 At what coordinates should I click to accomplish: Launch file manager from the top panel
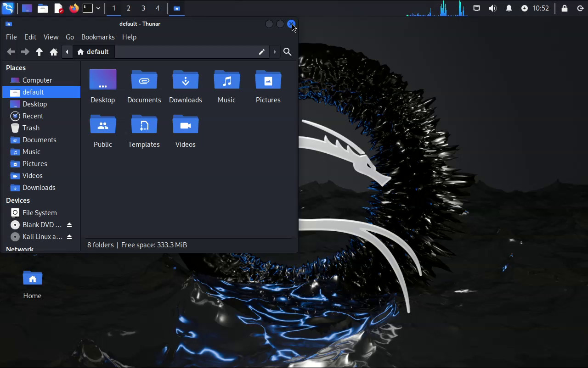click(x=43, y=8)
